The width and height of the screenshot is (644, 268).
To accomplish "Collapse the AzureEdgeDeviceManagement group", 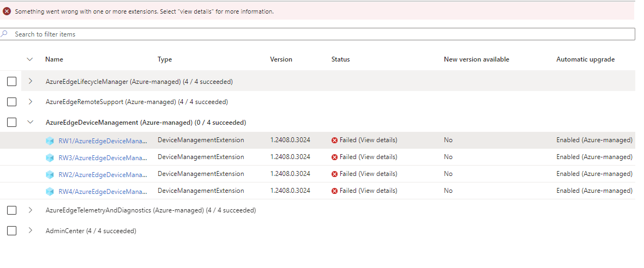I will pos(30,122).
